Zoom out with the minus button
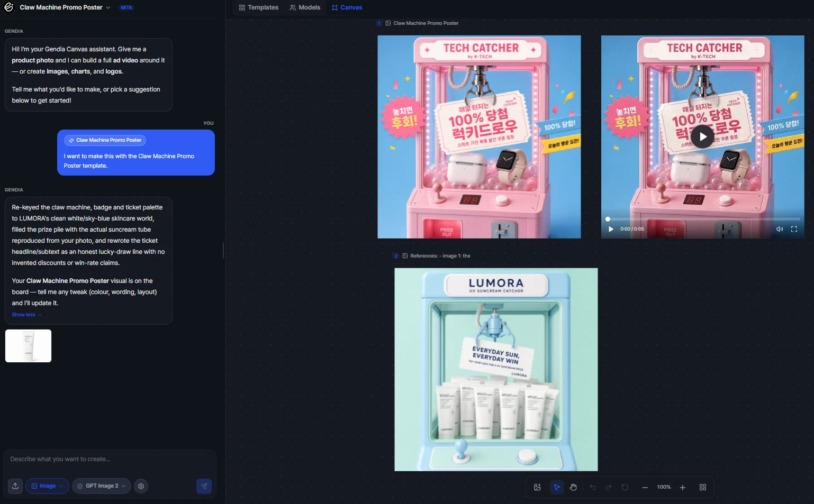 (x=645, y=487)
